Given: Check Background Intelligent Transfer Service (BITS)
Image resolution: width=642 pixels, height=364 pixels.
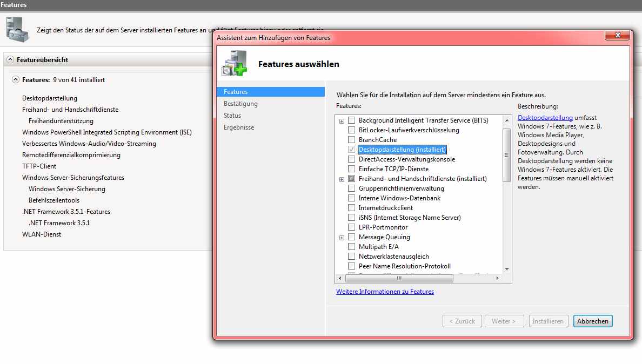Looking at the screenshot, I should [351, 120].
